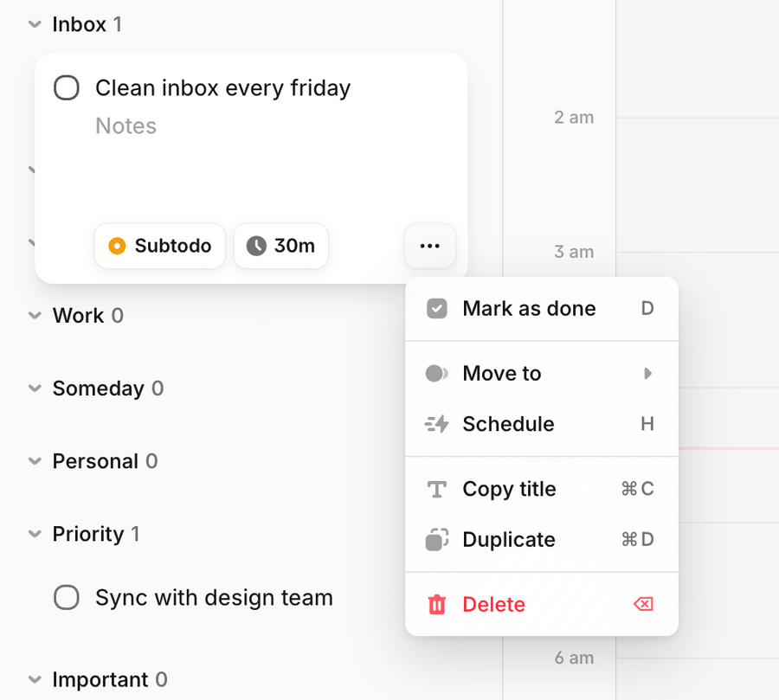Image resolution: width=779 pixels, height=700 pixels.
Task: Expand the Work list
Action: [34, 316]
